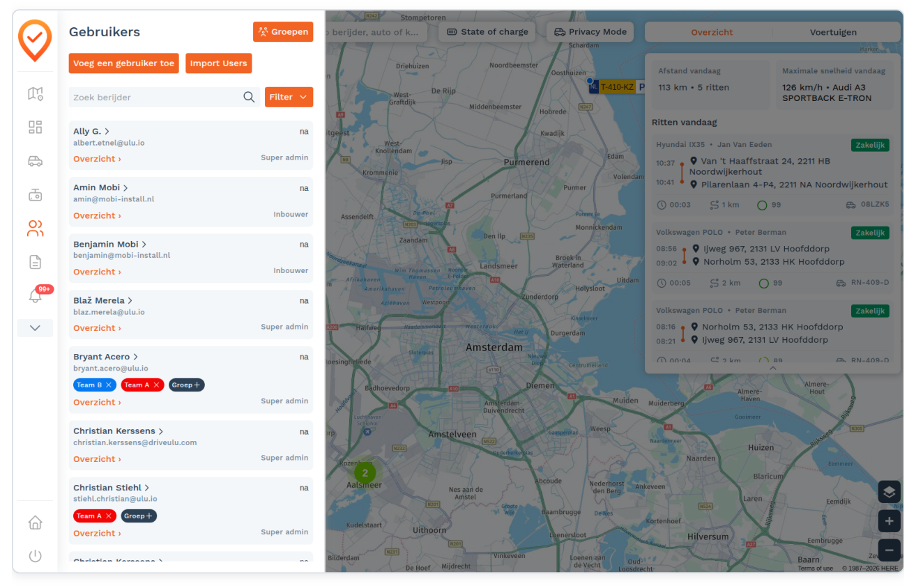The image size is (916, 588).
Task: Expand Amin Mobi user details
Action: pos(100,187)
